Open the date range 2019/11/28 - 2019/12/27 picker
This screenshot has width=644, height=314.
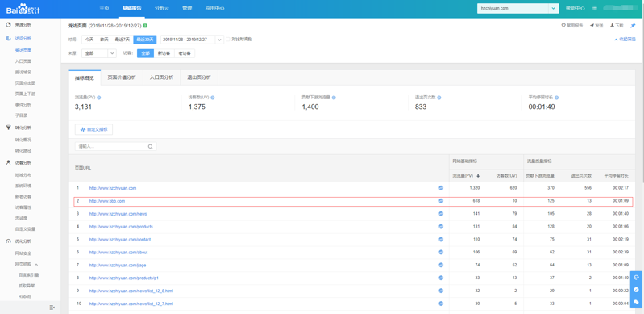pyautogui.click(x=192, y=40)
